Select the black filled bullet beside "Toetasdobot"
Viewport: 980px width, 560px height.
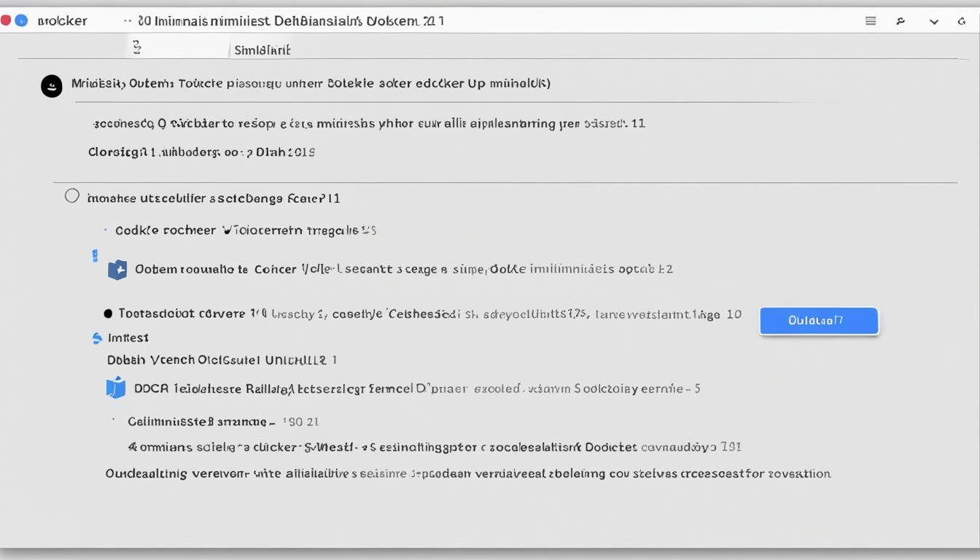(x=108, y=314)
